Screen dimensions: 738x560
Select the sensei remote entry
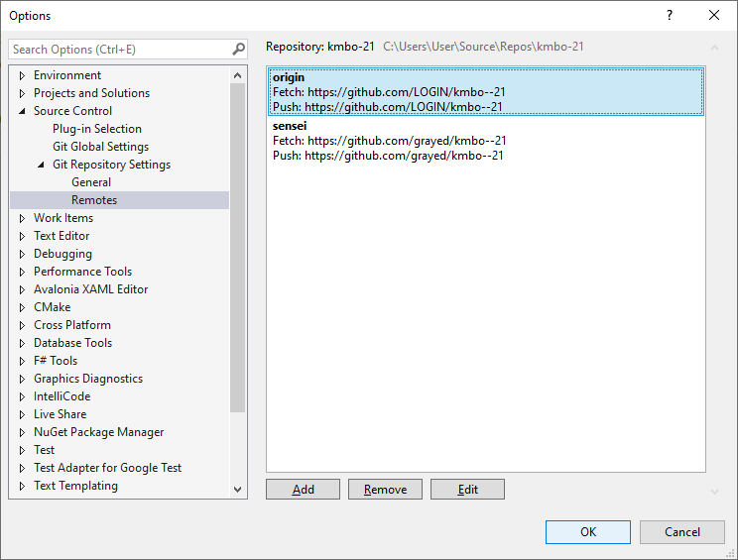click(x=486, y=140)
